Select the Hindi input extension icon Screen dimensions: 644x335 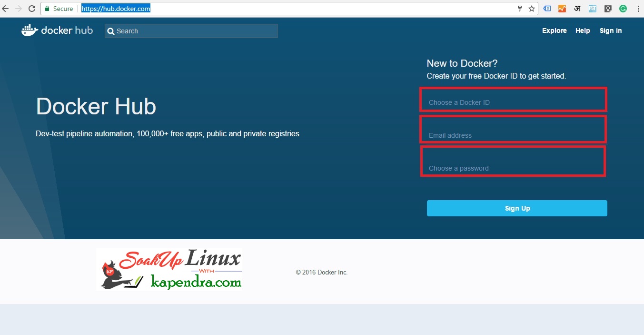coord(577,9)
